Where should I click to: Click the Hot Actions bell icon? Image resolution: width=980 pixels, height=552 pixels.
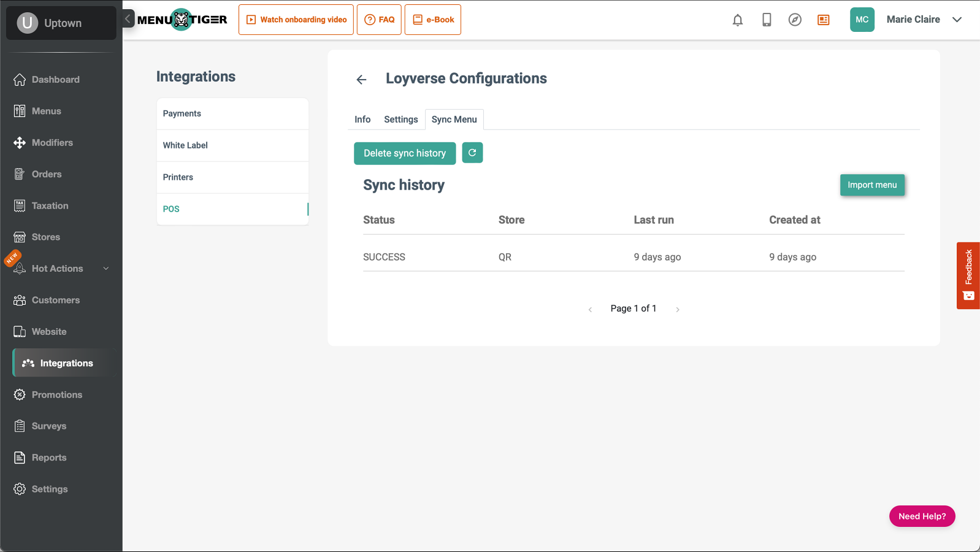pos(20,269)
